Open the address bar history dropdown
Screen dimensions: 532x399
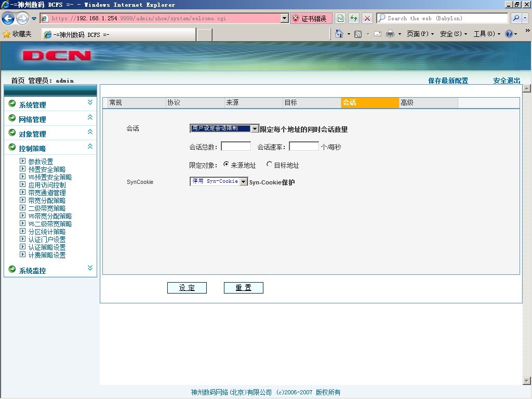285,18
